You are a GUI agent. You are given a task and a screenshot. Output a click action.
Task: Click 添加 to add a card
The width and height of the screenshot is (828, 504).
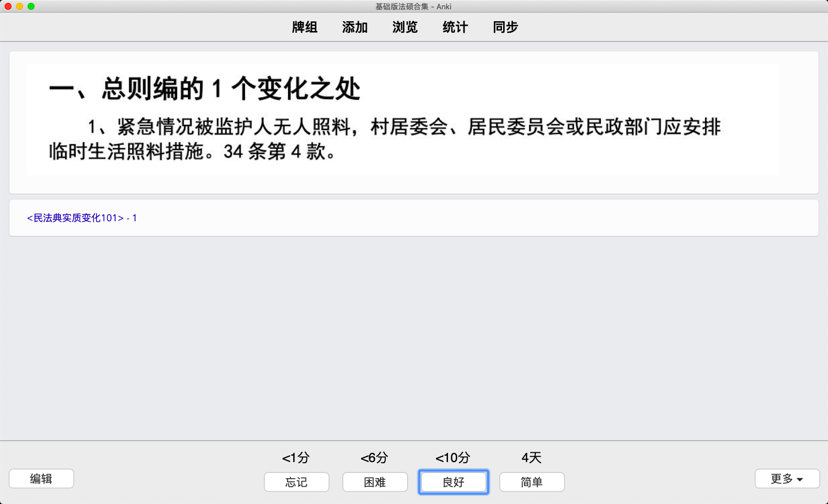click(x=355, y=27)
